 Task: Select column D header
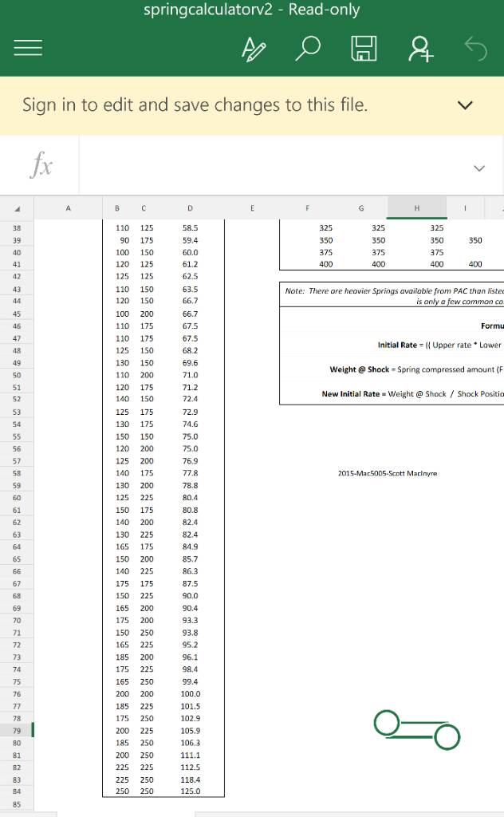coord(190,208)
